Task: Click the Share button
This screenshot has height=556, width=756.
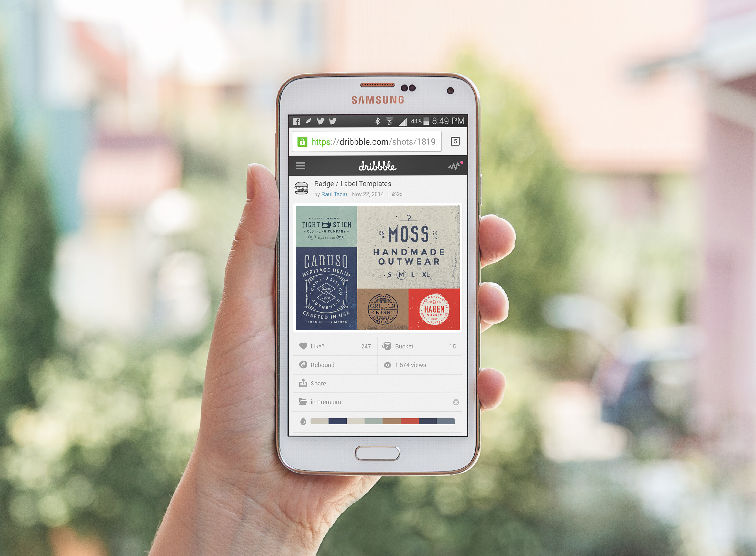Action: (317, 383)
